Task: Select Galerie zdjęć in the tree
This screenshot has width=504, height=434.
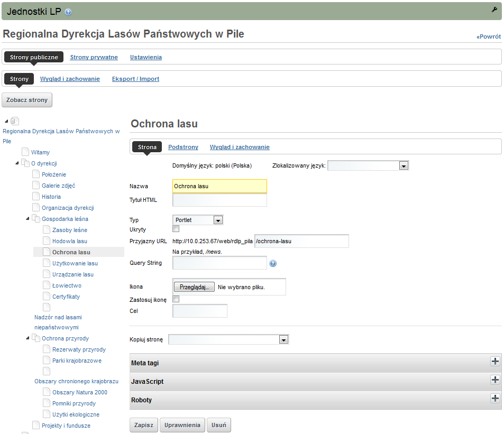Action: (x=59, y=186)
